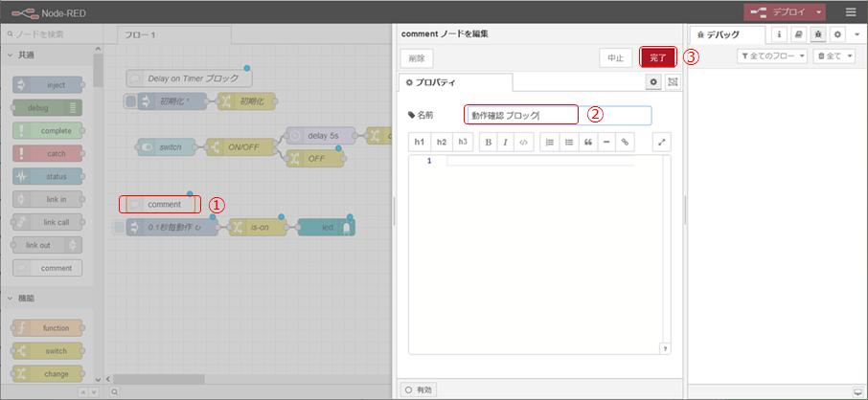868x400 pixels.
Task: Click the 中止 cancel button
Action: (614, 57)
